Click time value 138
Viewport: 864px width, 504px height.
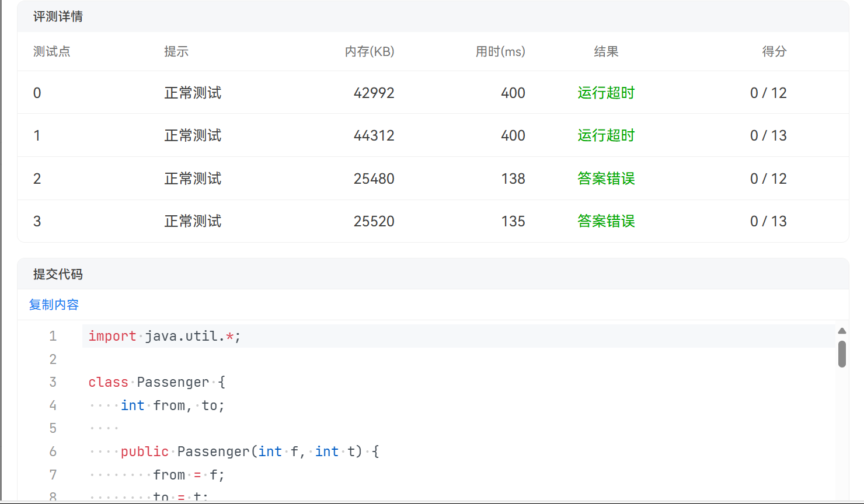click(x=513, y=178)
